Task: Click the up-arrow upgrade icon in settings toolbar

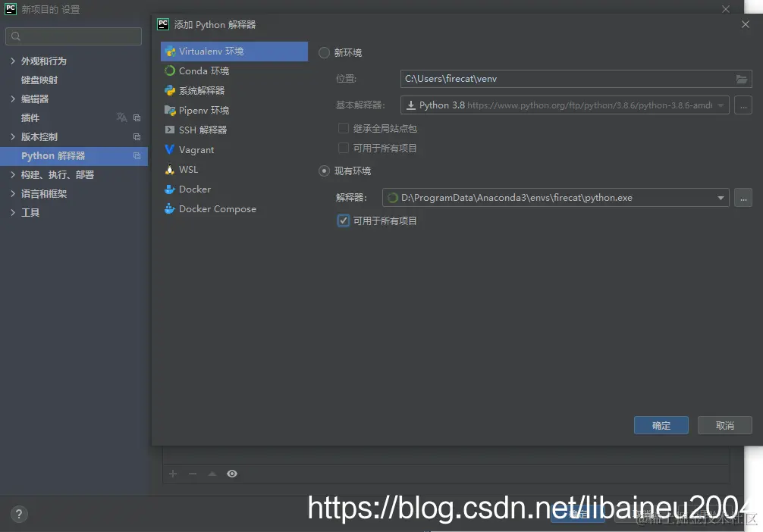Action: (x=212, y=474)
